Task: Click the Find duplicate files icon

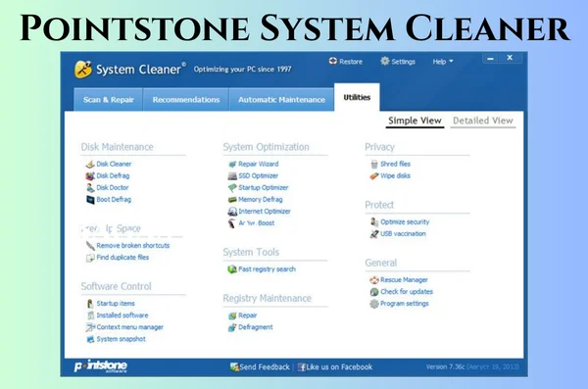Action: pos(90,258)
